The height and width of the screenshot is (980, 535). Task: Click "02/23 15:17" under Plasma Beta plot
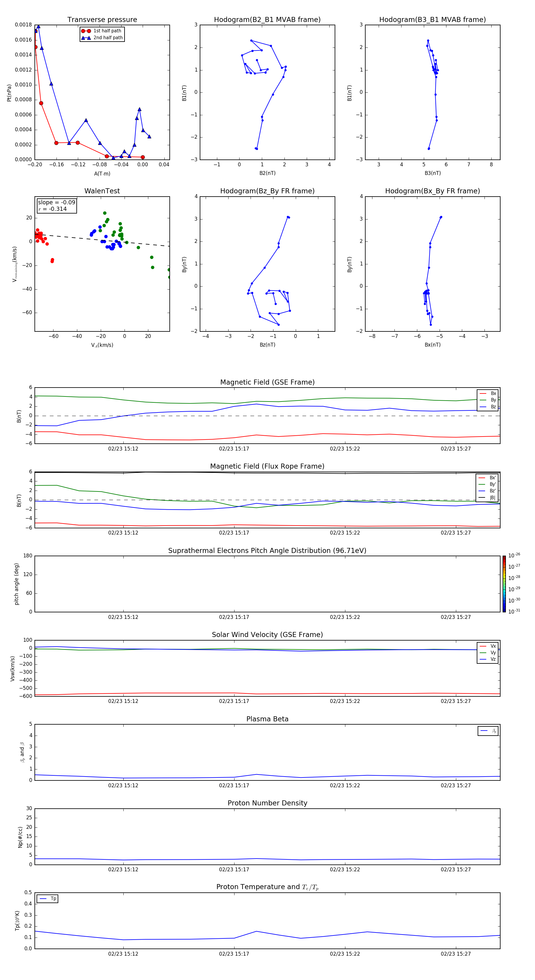234,785
